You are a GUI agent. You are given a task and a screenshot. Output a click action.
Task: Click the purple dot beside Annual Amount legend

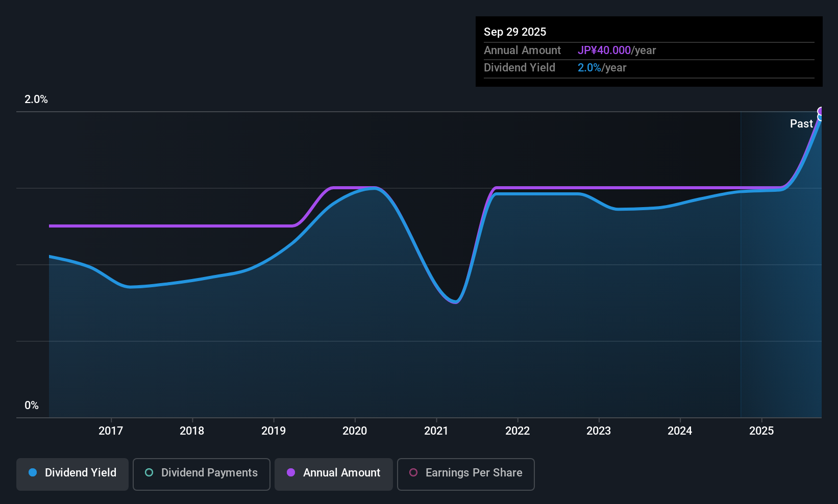click(x=291, y=473)
